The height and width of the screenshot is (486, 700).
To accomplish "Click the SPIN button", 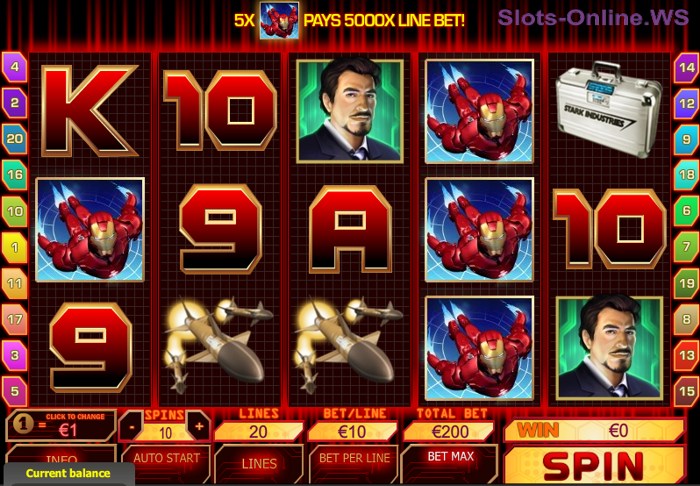I will pyautogui.click(x=594, y=466).
